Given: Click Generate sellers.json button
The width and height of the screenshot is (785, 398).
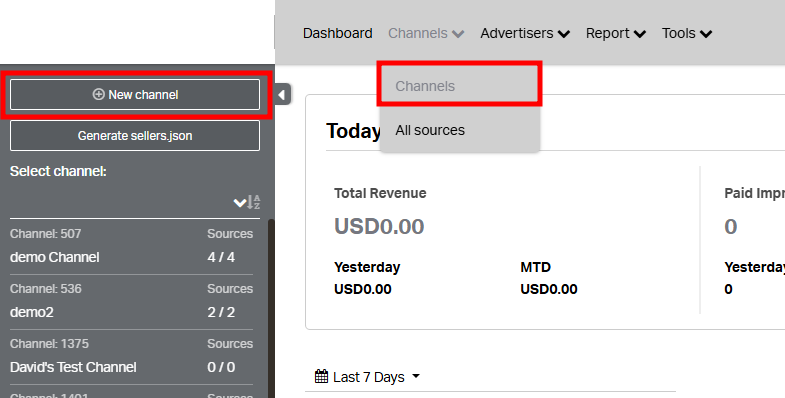Looking at the screenshot, I should pyautogui.click(x=135, y=136).
